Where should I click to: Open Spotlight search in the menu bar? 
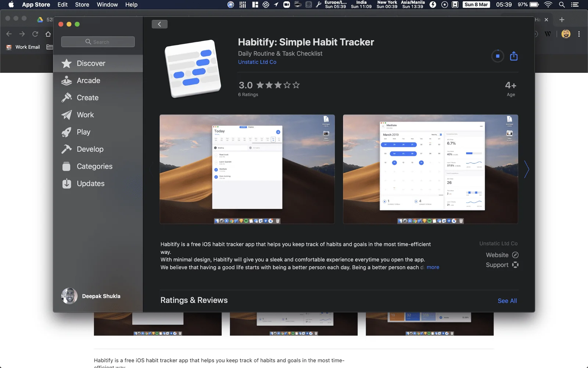562,4
